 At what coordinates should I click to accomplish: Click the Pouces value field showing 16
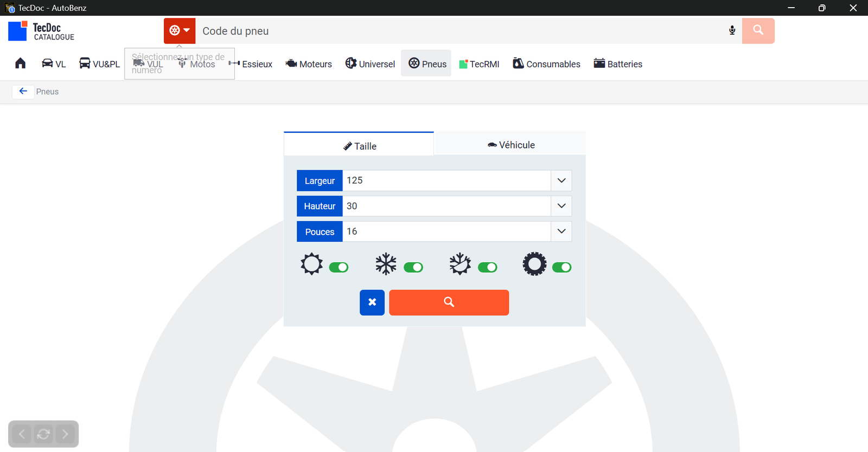[446, 231]
